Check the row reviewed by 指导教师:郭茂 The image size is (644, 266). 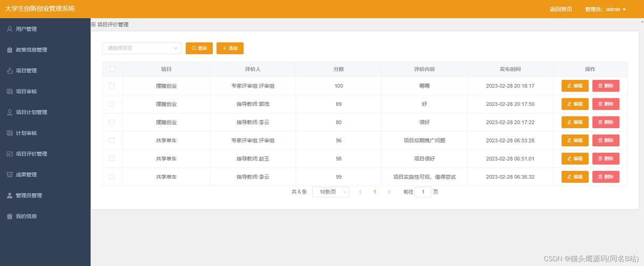112,104
